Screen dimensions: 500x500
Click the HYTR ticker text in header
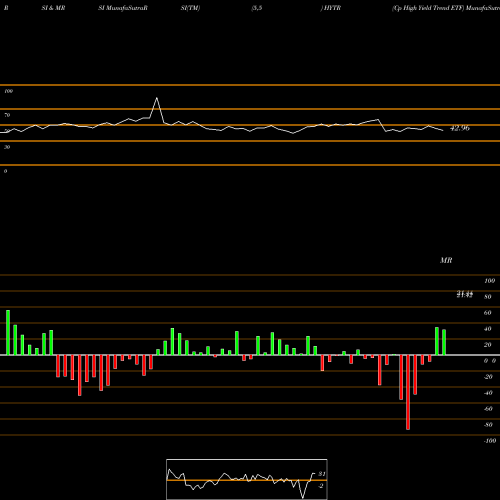(x=332, y=8)
